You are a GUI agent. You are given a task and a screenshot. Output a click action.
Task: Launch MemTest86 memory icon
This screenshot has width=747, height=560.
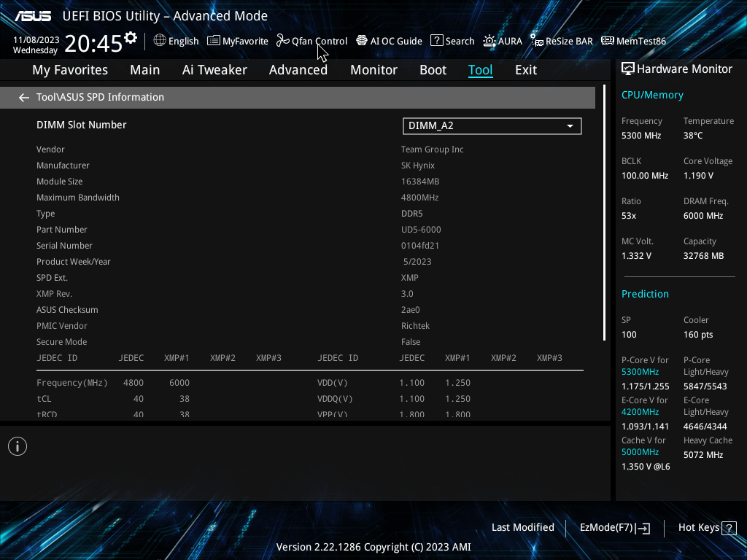tap(608, 41)
